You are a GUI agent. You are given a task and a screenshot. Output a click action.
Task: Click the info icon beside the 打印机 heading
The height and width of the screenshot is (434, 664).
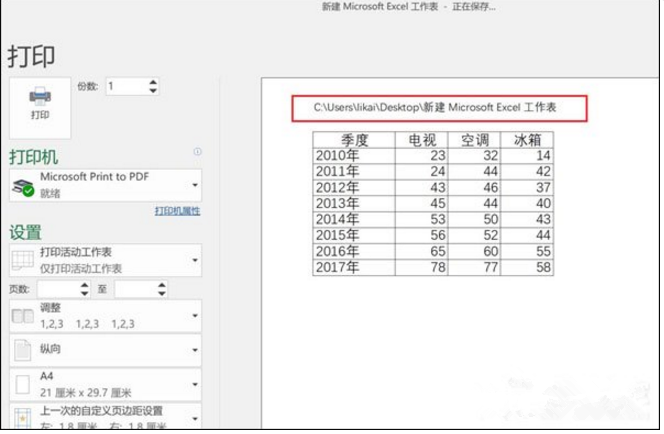[197, 152]
